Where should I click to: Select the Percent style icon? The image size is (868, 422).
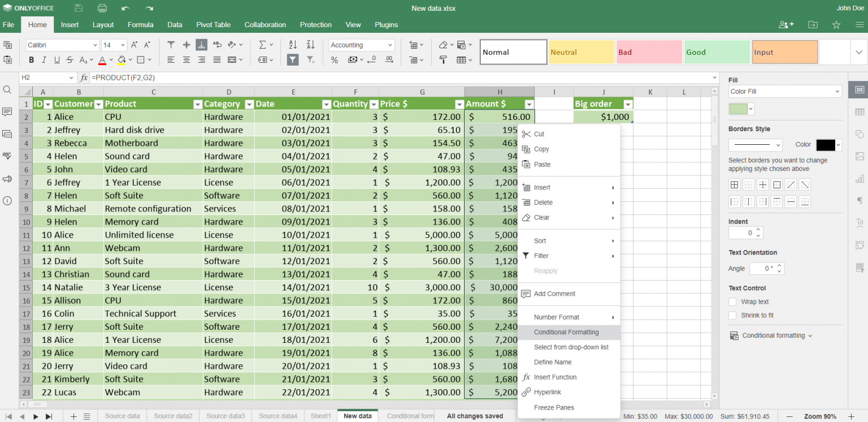pyautogui.click(x=335, y=59)
